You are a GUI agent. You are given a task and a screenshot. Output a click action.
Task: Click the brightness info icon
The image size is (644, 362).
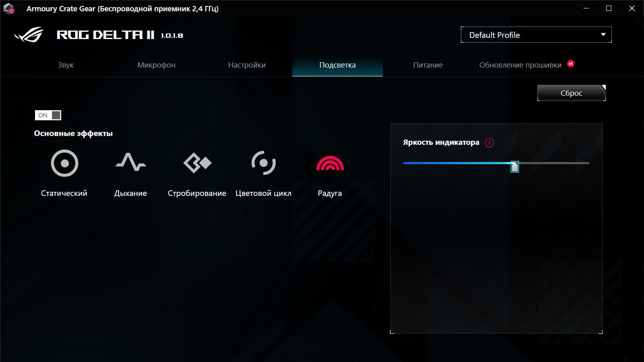(489, 143)
